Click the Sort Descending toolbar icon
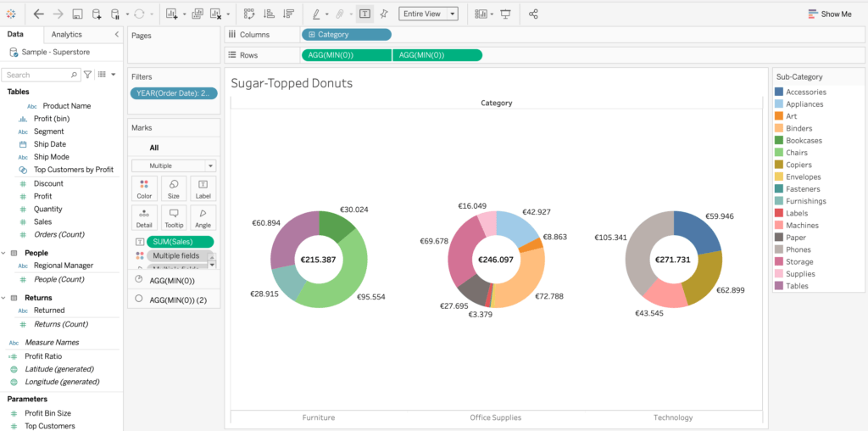Screen dimensions: 868x431 (x=288, y=14)
